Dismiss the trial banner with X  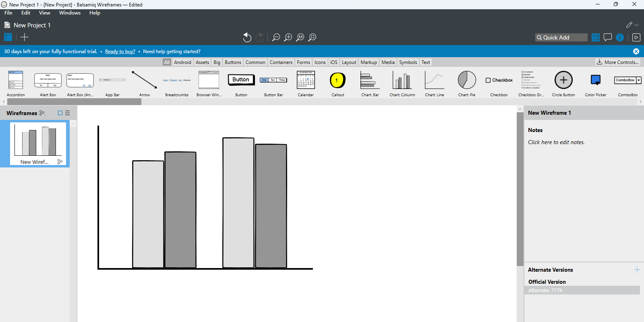636,51
